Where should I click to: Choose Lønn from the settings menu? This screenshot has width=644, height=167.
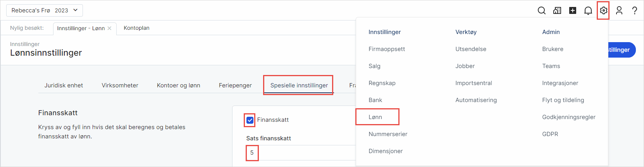pos(375,117)
